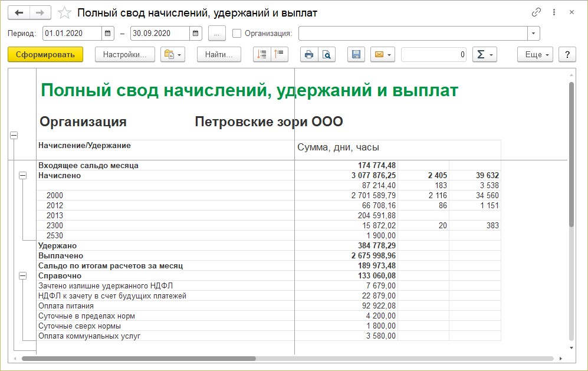
Task: Click the scroll right arrow
Action: pos(561,359)
